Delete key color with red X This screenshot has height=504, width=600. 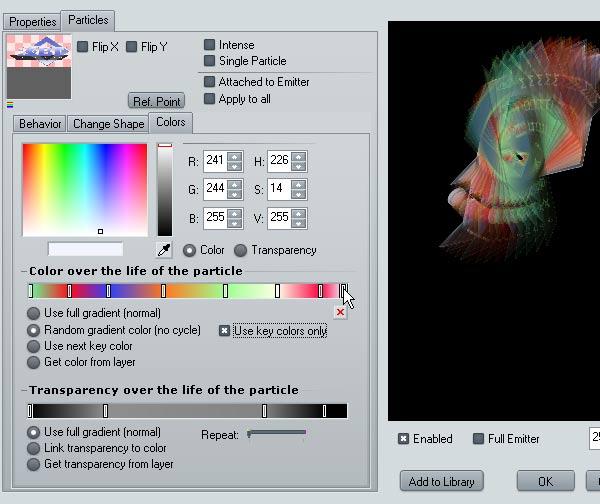click(340, 312)
